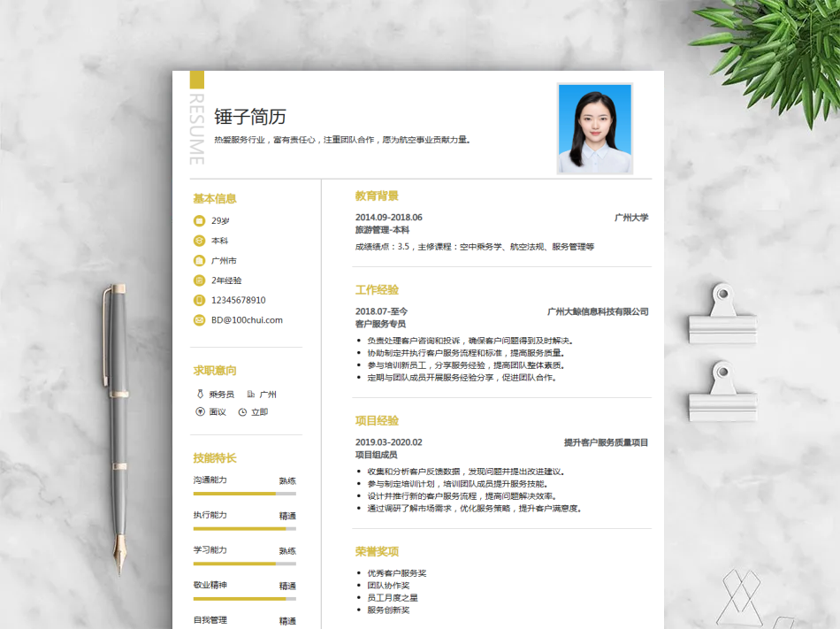Click the 技能特长 section heading

click(x=215, y=458)
